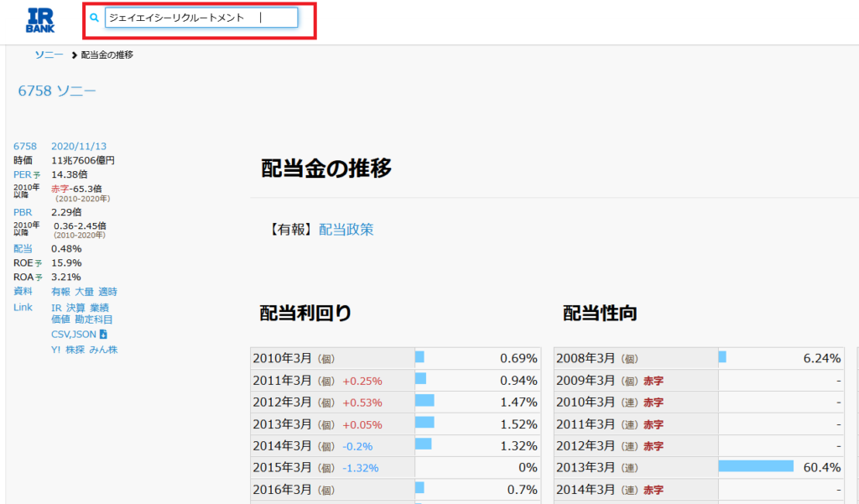The height and width of the screenshot is (504, 859).
Task: Click the 11兆7606億円 market cap value
Action: pyautogui.click(x=83, y=160)
